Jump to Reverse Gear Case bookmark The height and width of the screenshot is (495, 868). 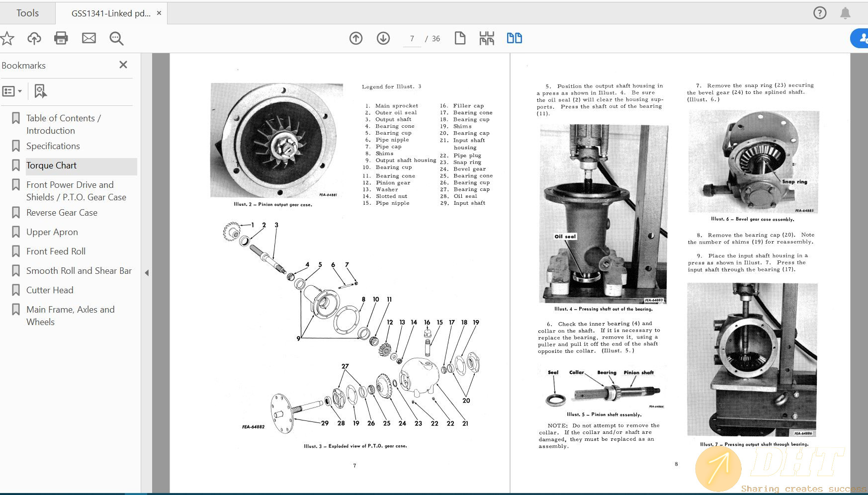tap(62, 213)
